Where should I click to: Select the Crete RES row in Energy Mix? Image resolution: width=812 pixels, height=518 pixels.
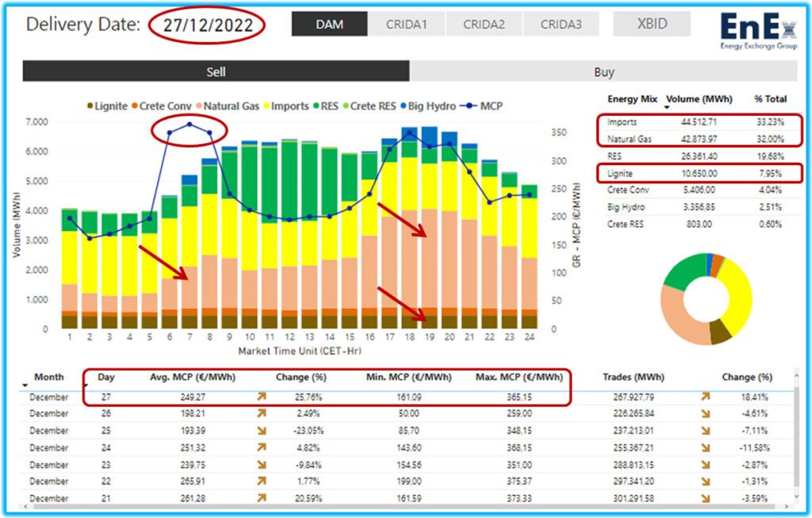[699, 224]
